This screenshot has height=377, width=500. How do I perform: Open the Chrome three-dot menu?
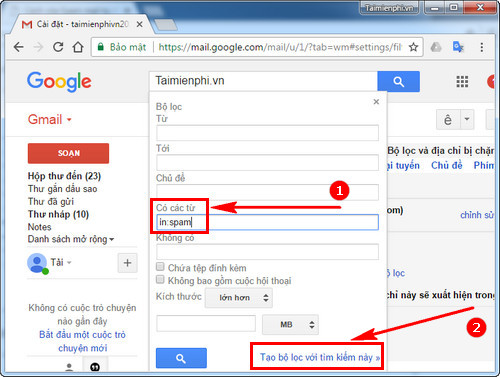coord(482,47)
